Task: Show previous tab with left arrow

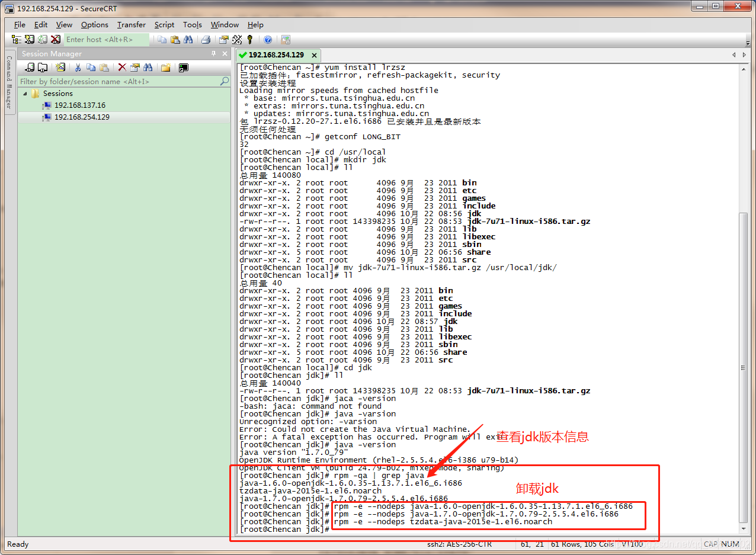Action: pyautogui.click(x=735, y=54)
